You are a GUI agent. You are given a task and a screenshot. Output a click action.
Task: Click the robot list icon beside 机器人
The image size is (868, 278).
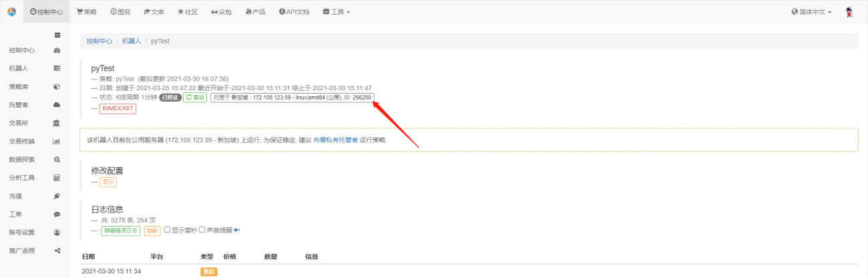[x=57, y=68]
